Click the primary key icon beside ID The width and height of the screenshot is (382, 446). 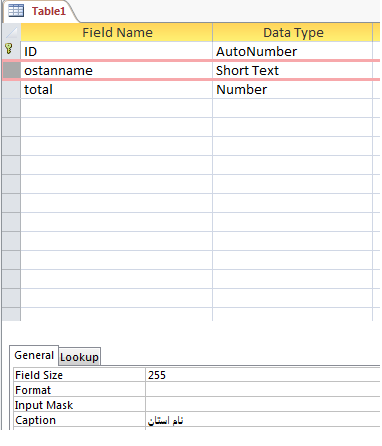pyautogui.click(x=9, y=49)
